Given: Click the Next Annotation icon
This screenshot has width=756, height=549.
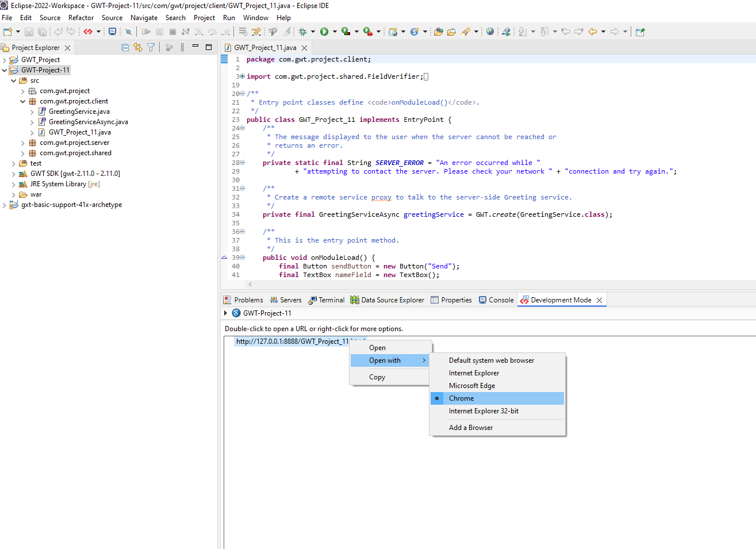Looking at the screenshot, I should pyautogui.click(x=522, y=32).
